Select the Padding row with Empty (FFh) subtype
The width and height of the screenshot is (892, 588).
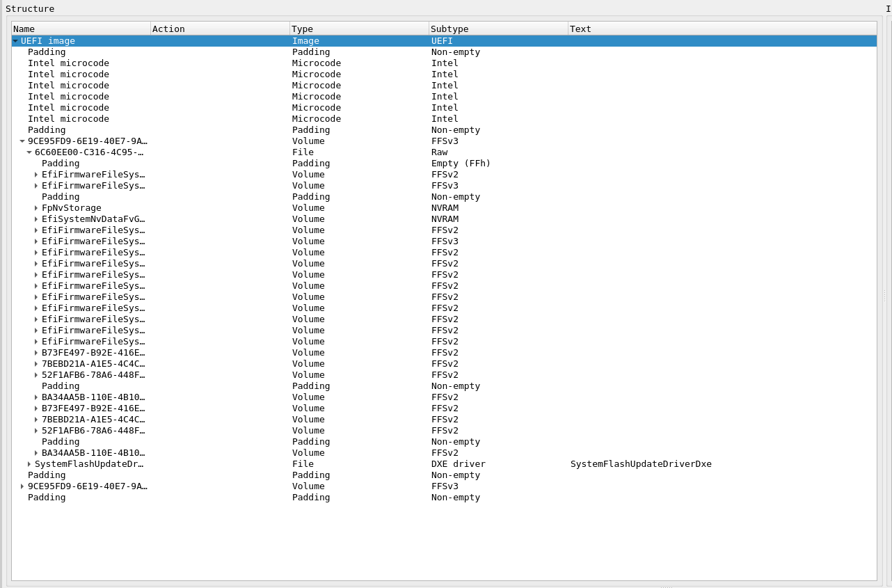pyautogui.click(x=61, y=163)
